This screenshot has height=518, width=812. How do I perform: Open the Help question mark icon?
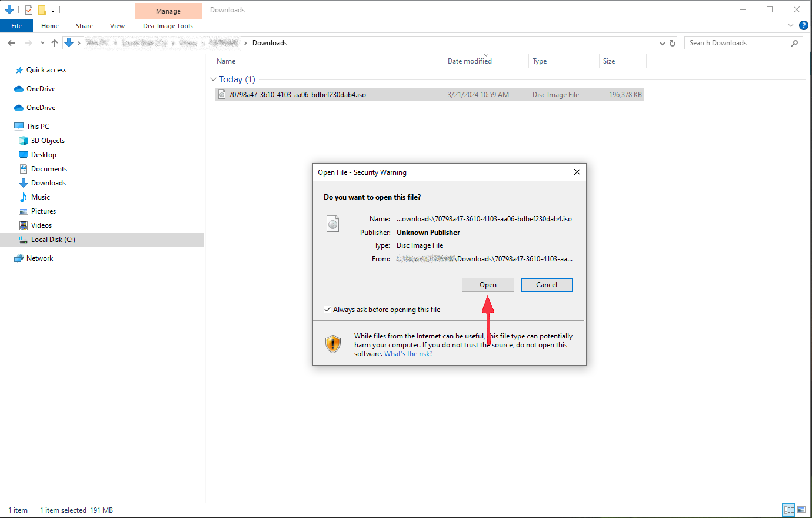(x=803, y=25)
